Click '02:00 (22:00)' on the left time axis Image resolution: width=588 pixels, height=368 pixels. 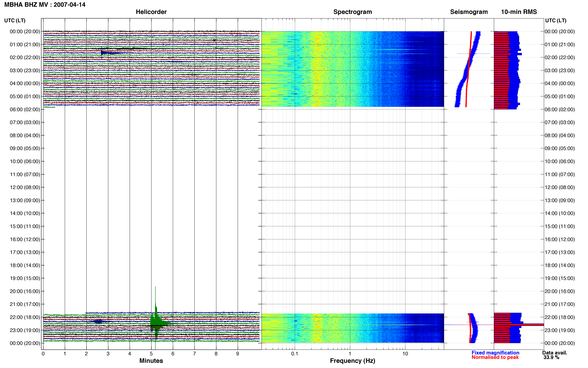tap(25, 57)
